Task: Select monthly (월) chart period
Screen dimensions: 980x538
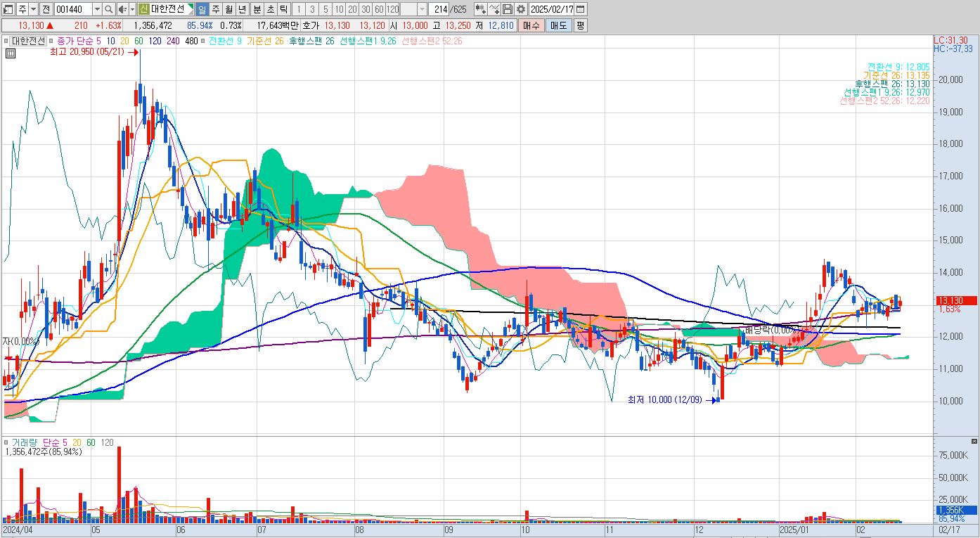Action: pos(228,9)
